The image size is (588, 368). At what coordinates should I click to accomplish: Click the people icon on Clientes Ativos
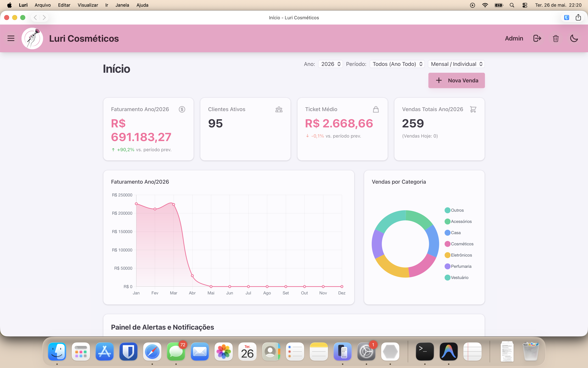click(x=279, y=109)
